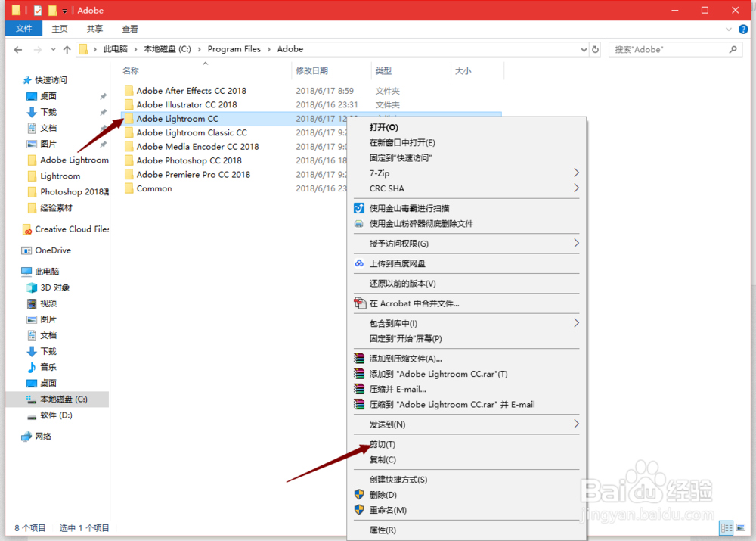Click the Baidu Netdisk upload icon
The height and width of the screenshot is (541, 756).
coord(360,263)
